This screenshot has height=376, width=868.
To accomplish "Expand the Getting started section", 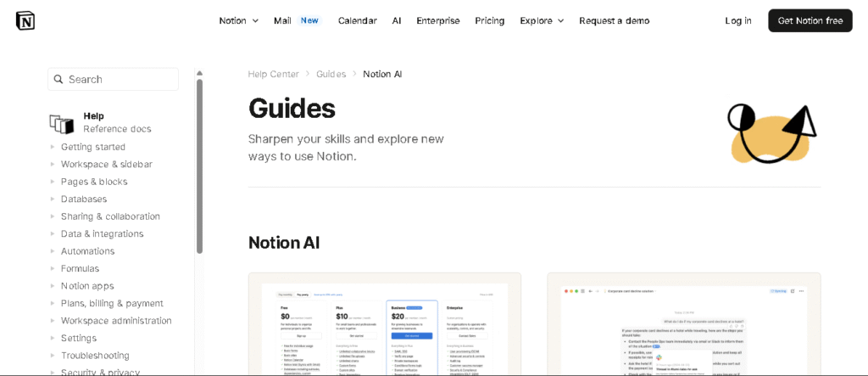I will [x=92, y=147].
